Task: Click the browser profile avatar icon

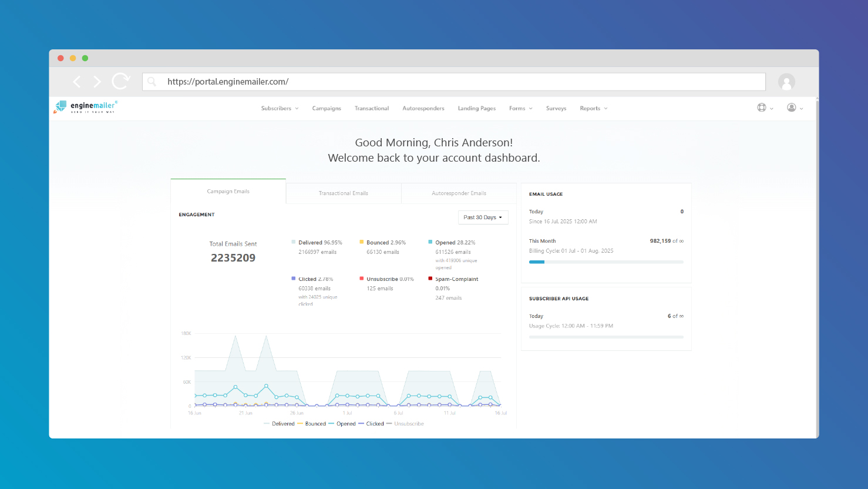Action: tap(786, 82)
